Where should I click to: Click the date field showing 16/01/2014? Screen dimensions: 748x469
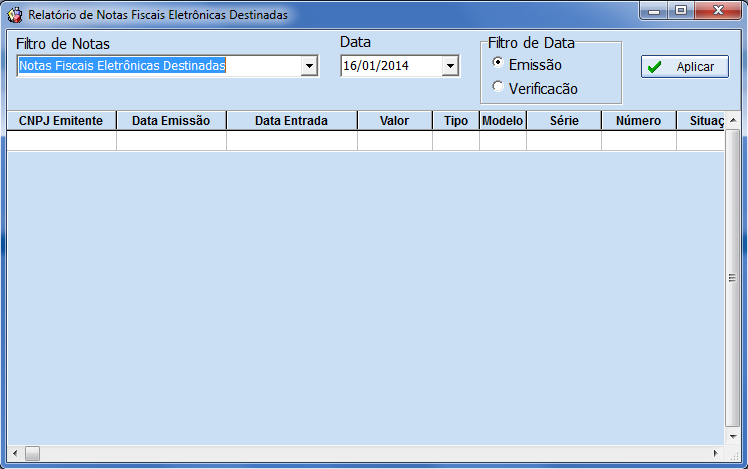[390, 66]
